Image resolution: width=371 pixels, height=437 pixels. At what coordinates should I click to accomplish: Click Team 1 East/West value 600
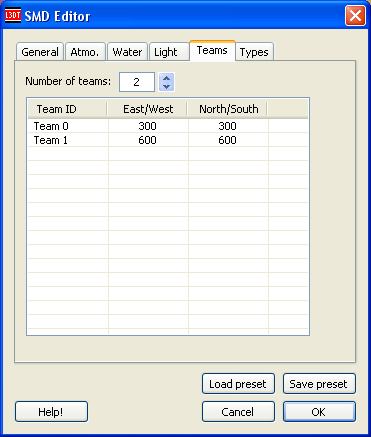[147, 140]
